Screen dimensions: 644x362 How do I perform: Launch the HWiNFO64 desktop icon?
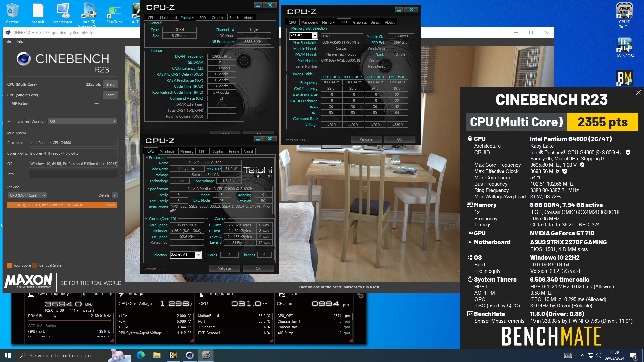[x=624, y=47]
